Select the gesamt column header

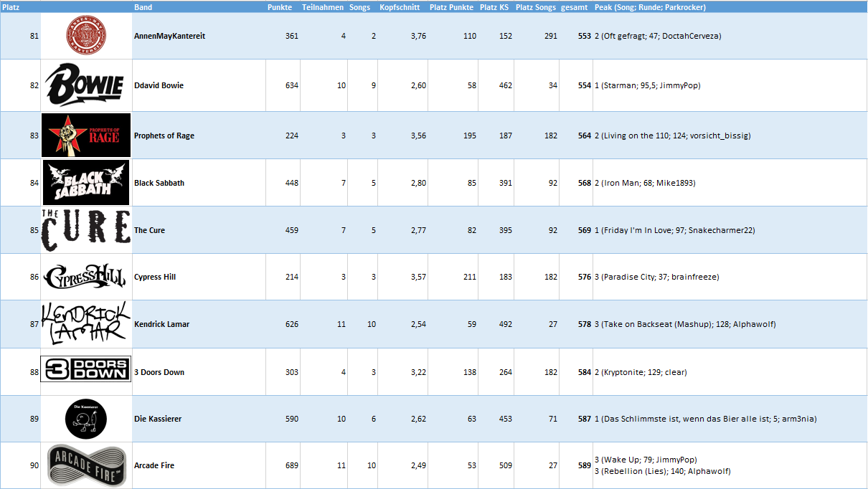click(x=575, y=7)
